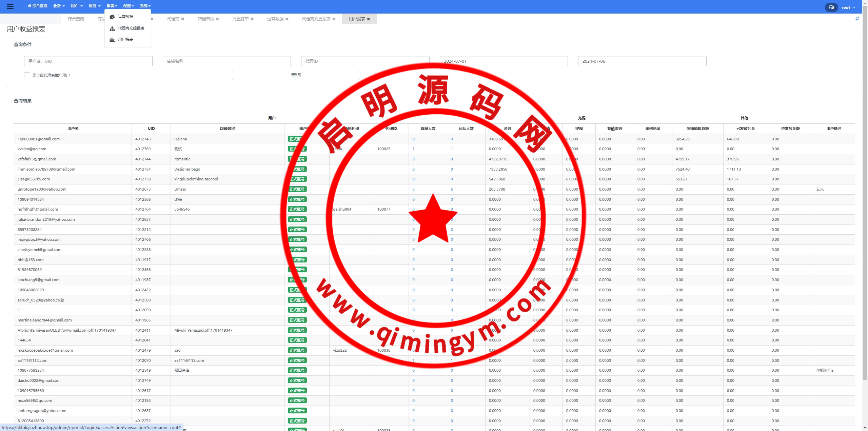The height and width of the screenshot is (431, 868).
Task: Close the 代理商充提报表 tab
Action: (334, 19)
